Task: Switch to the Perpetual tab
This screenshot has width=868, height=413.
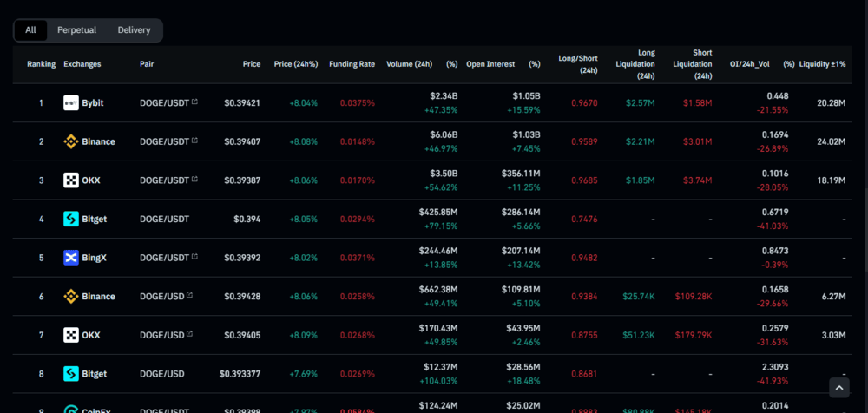Action: 77,30
